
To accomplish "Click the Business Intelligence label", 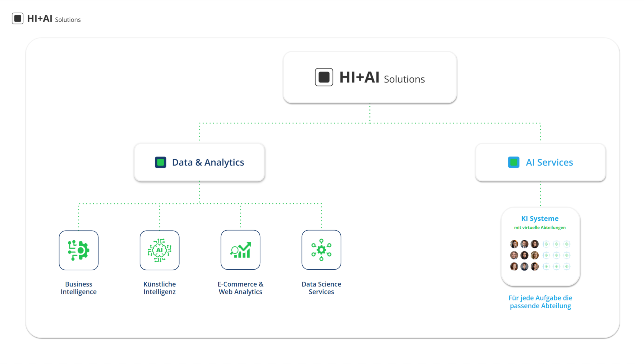I will click(78, 288).
